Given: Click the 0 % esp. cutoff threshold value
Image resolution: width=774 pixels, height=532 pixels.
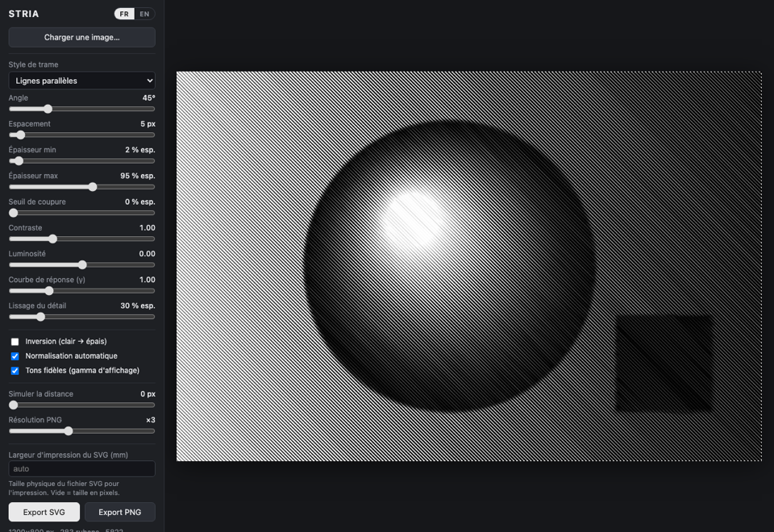Looking at the screenshot, I should [x=140, y=202].
